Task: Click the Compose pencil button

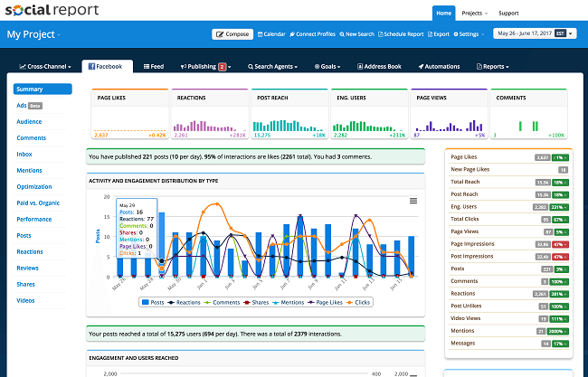Action: pyautogui.click(x=232, y=34)
